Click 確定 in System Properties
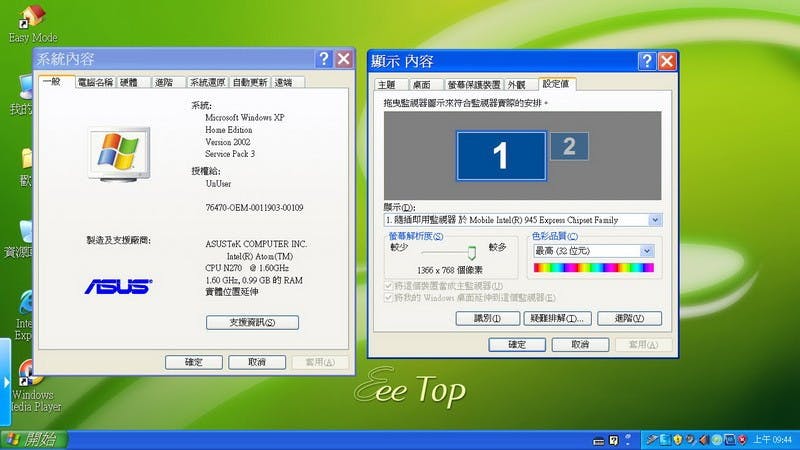 193,362
